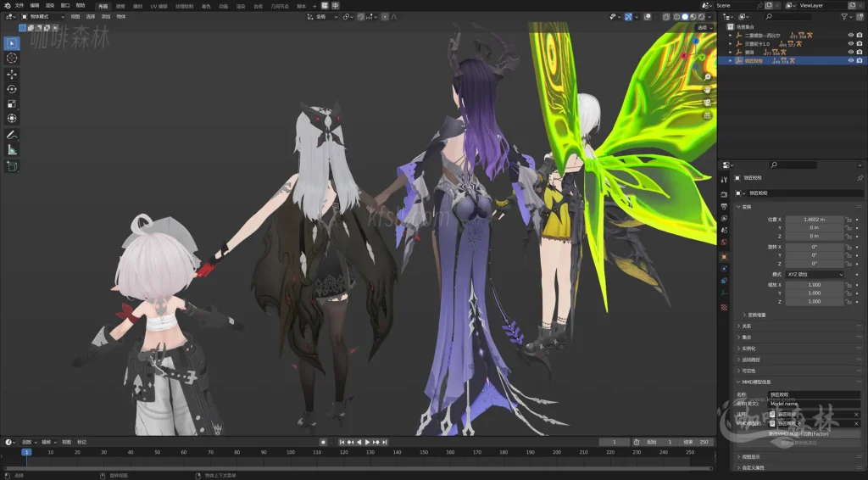868x480 pixels.
Task: Toggle camera view with the camera gizmo
Action: (x=707, y=103)
